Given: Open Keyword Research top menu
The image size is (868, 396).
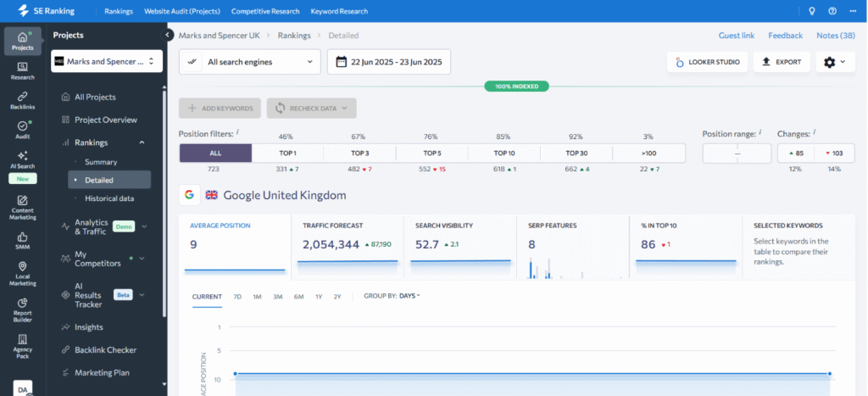Looking at the screenshot, I should click(x=339, y=11).
